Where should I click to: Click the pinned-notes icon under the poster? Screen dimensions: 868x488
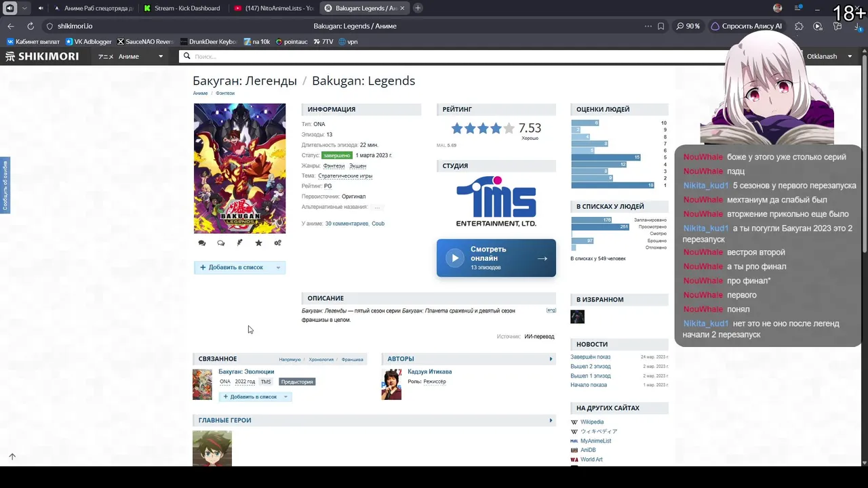(239, 243)
